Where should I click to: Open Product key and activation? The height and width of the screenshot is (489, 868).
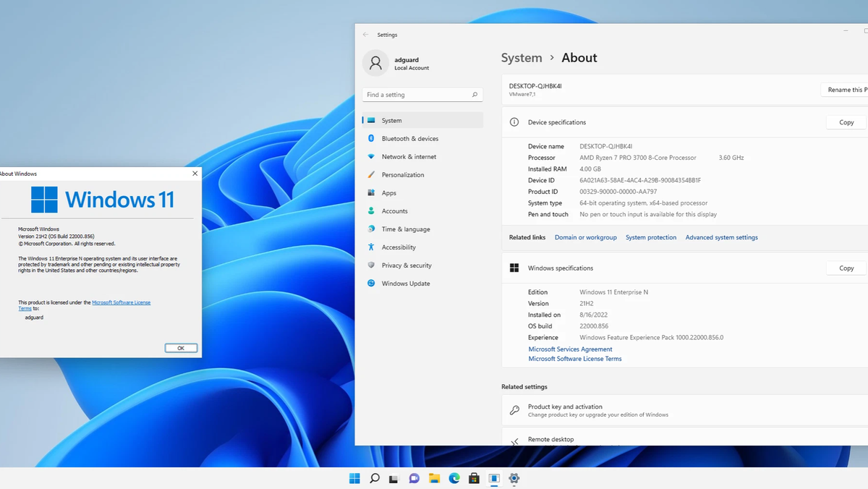pyautogui.click(x=684, y=410)
